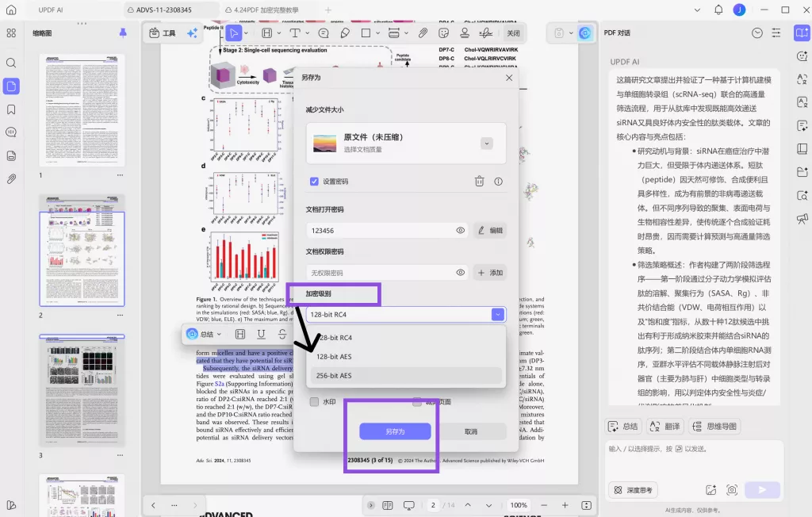Click the 思维导图 mind map button
812x517 pixels.
[x=714, y=427]
